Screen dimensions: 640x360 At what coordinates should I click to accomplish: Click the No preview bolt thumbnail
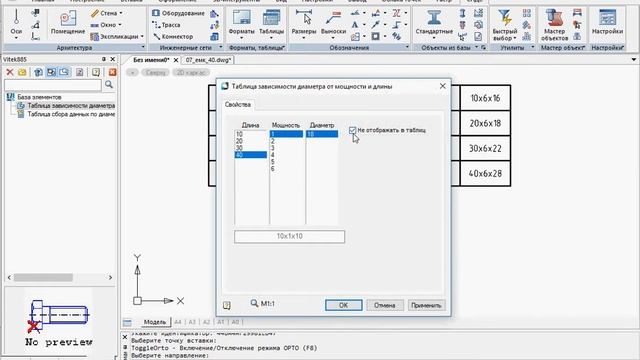(x=60, y=322)
